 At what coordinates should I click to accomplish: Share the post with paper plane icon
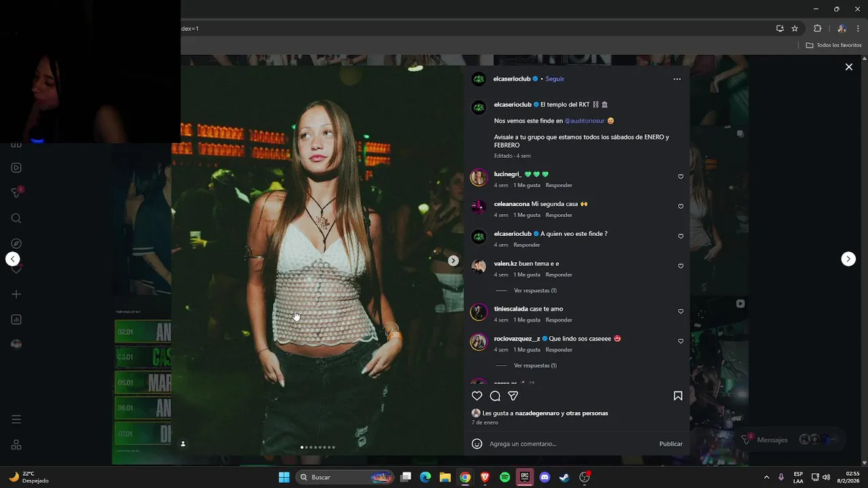pos(513,396)
